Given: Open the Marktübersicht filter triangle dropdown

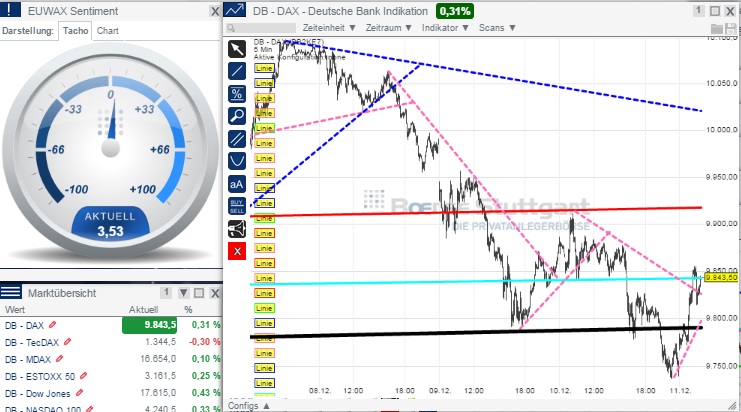Looking at the screenshot, I should [183, 293].
